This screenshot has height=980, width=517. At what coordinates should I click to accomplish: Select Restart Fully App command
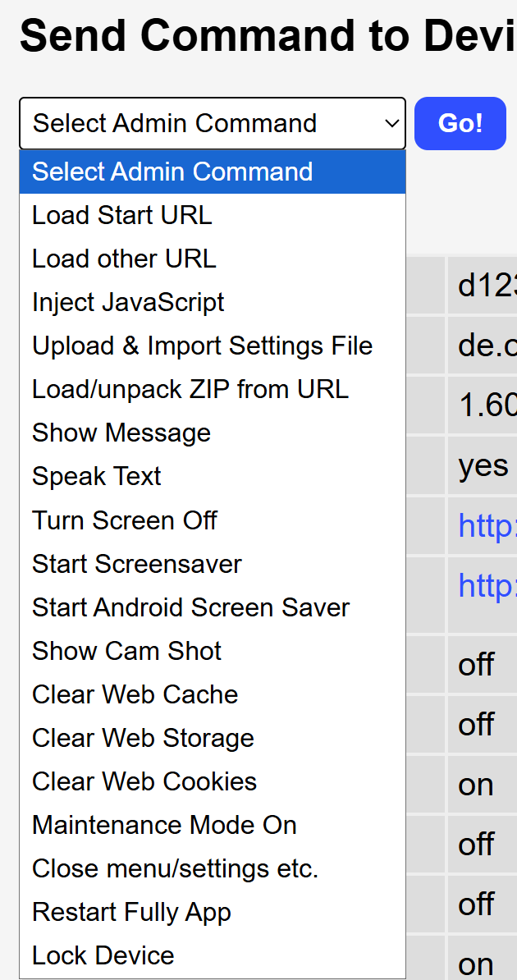click(132, 912)
